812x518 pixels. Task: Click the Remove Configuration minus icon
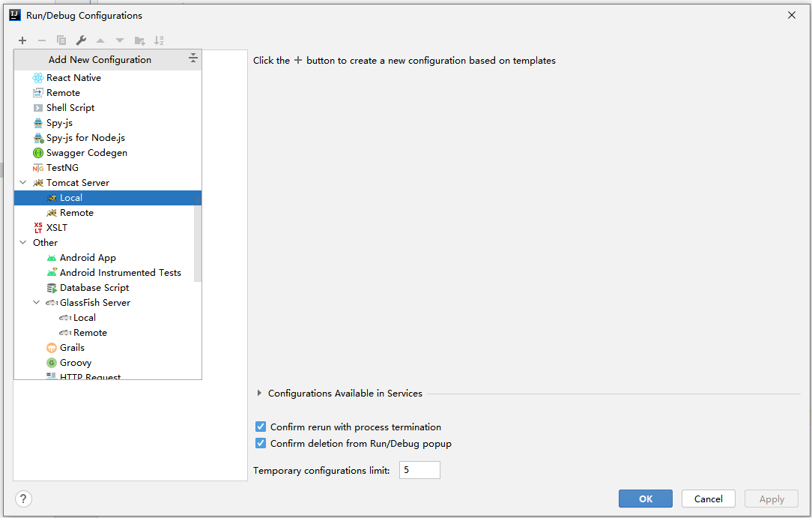tap(42, 40)
